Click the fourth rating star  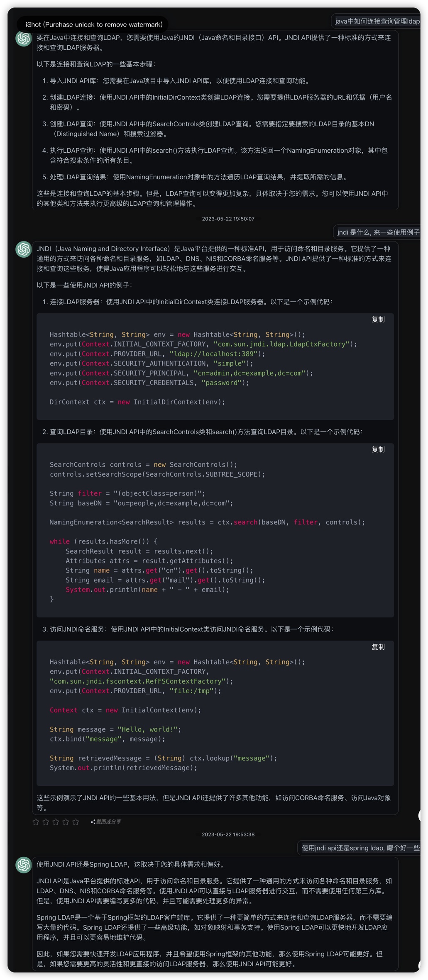(66, 822)
